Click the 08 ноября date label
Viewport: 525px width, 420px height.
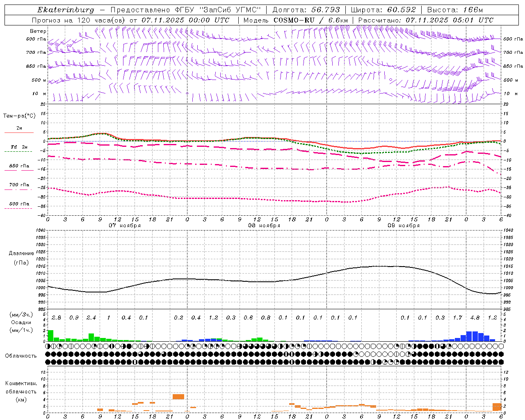[x=264, y=226]
